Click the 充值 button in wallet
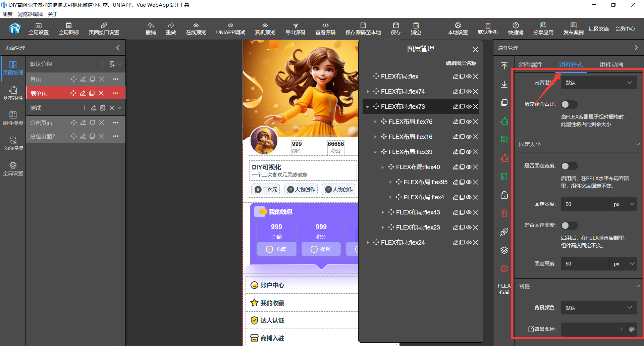644x346 pixels. point(276,249)
